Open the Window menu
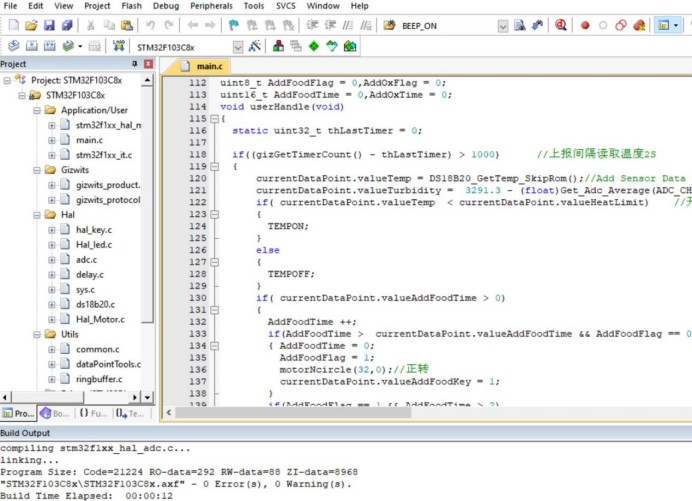 pos(323,6)
